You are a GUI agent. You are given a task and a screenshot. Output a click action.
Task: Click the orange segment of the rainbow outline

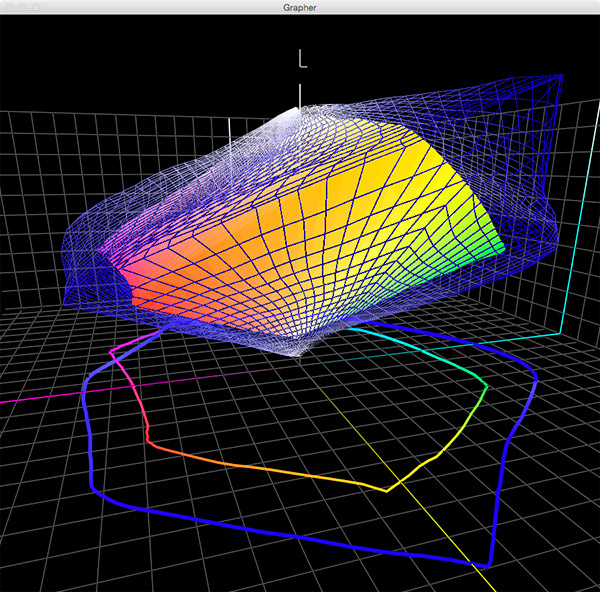(x=220, y=461)
